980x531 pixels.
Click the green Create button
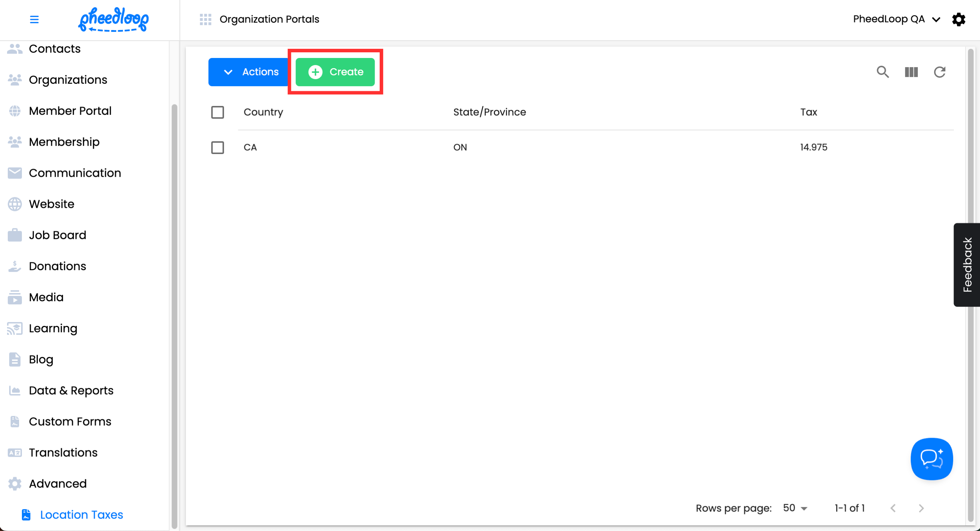(x=335, y=72)
